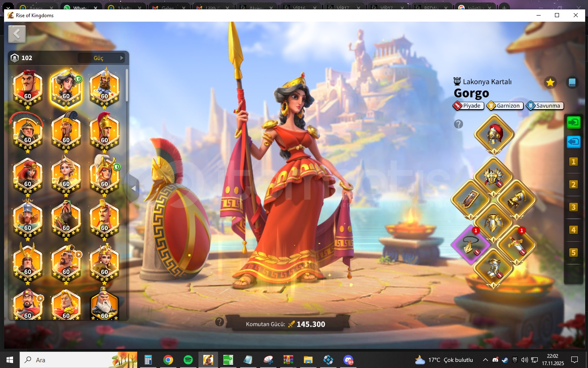
Task: Open the volume control in tray
Action: [x=525, y=360]
